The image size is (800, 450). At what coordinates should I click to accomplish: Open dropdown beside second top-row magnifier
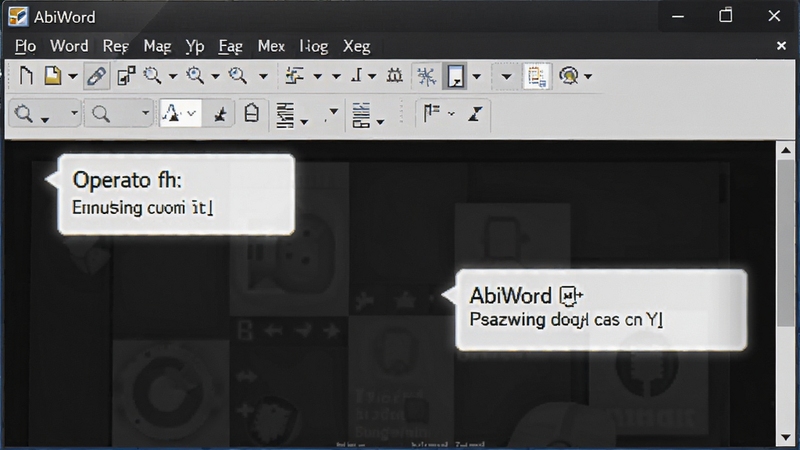[215, 77]
